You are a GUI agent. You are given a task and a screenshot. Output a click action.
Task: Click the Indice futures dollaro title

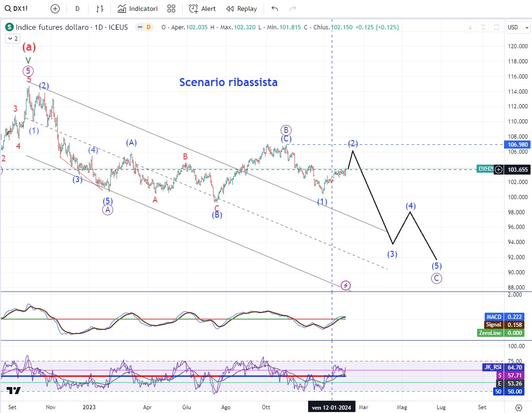[x=52, y=27]
